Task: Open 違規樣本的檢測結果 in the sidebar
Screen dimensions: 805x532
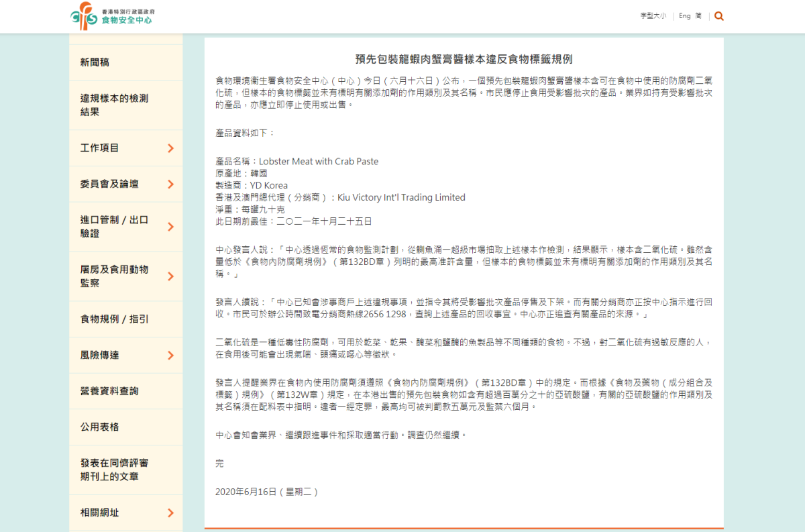Action: 126,105
